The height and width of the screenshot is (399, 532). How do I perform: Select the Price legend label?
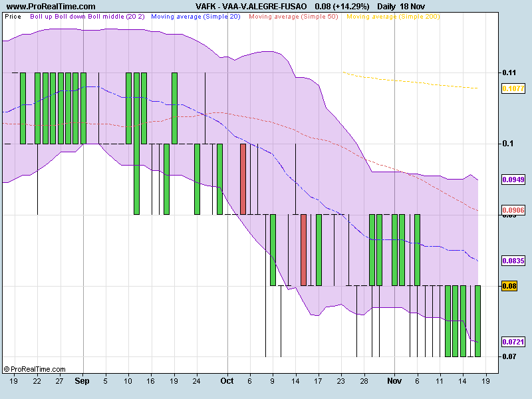(x=13, y=15)
